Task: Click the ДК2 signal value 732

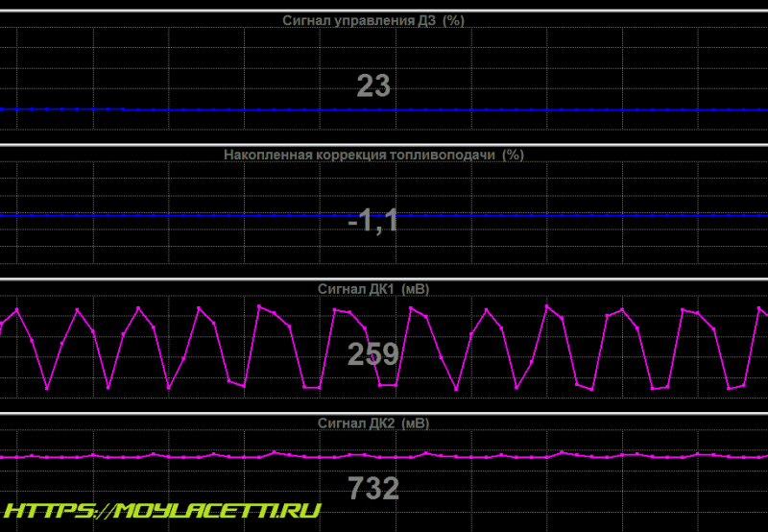Action: click(373, 489)
